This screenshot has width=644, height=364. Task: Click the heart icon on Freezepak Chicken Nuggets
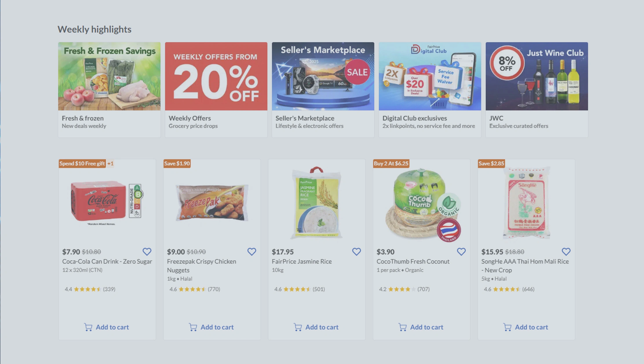[252, 251]
